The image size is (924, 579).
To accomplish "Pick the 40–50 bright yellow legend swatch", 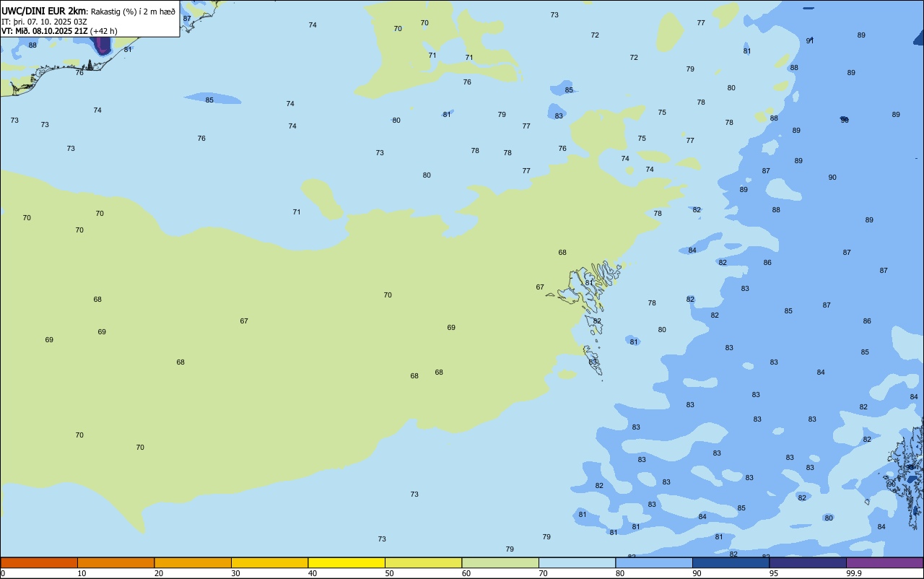I will click(x=346, y=562).
